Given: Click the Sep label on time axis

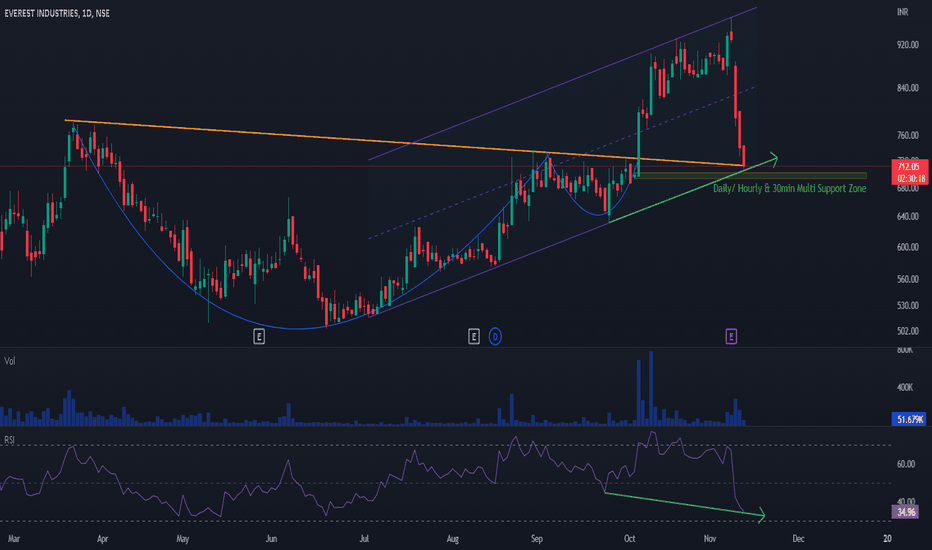Looking at the screenshot, I should [x=537, y=539].
